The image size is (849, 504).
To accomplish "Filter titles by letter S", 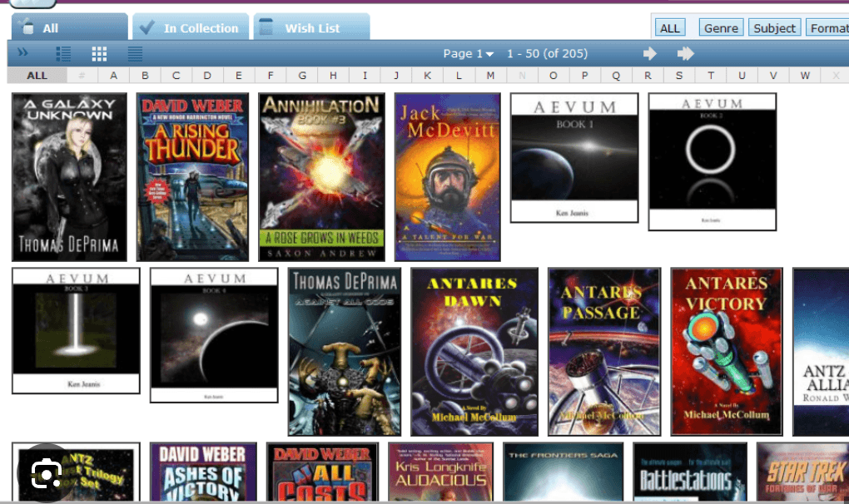I will pos(679,76).
